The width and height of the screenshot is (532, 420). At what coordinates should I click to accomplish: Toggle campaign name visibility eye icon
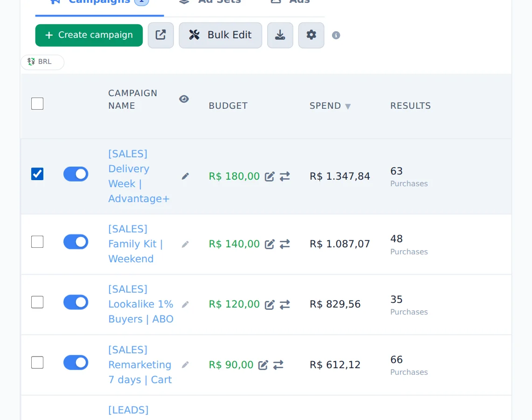[x=184, y=99]
